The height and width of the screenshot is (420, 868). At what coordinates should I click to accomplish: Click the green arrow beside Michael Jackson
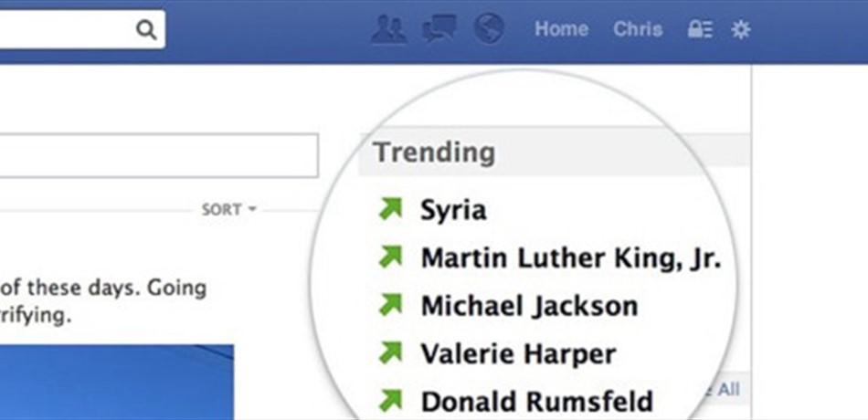390,305
